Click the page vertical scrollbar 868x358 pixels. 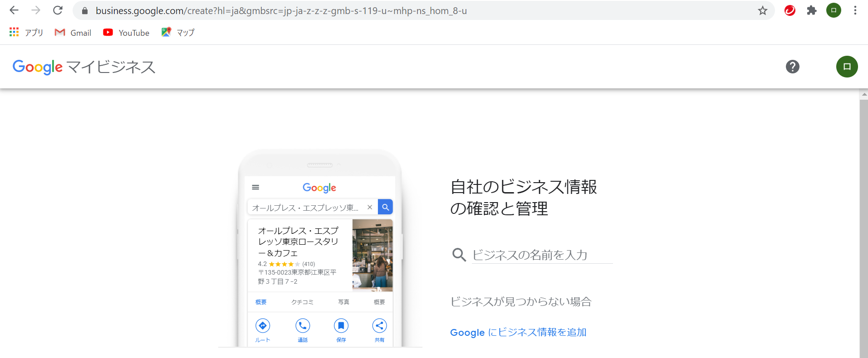point(863,229)
